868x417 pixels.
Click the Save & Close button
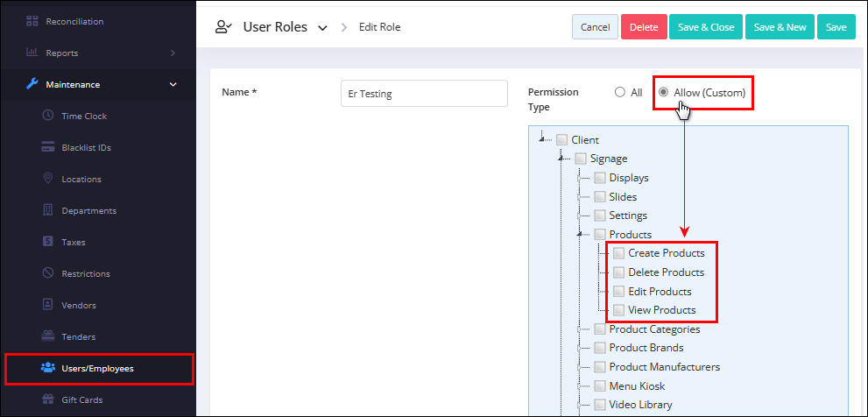click(706, 27)
